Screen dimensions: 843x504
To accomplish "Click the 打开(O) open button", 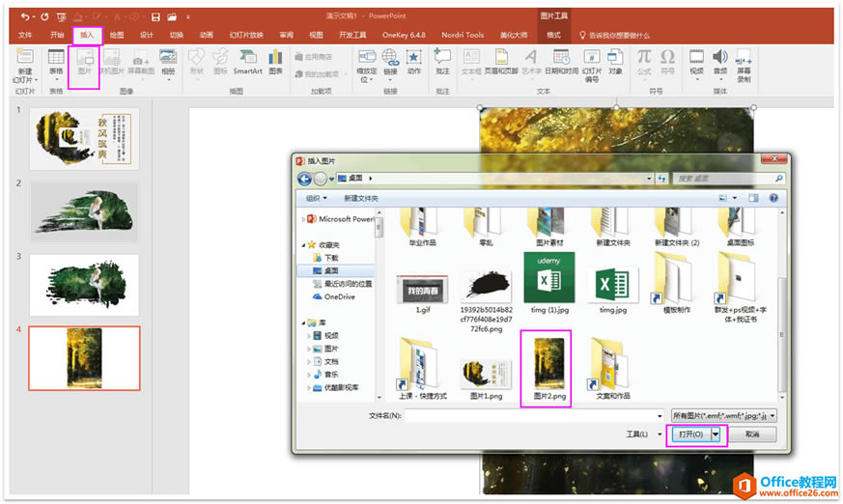I will pos(690,434).
